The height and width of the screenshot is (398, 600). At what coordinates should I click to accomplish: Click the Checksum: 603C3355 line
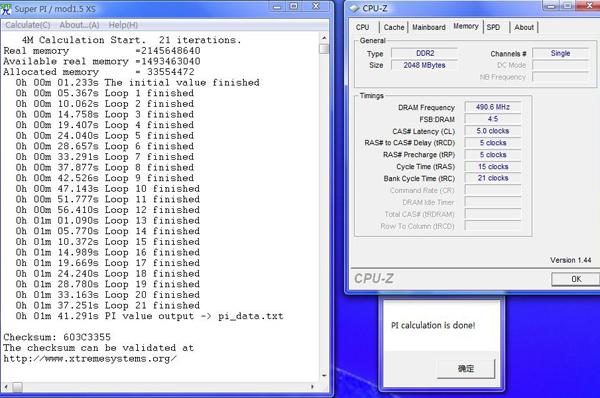[57, 337]
